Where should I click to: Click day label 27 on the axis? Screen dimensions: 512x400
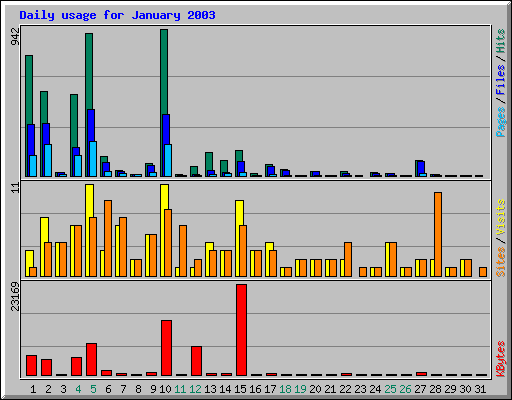point(420,389)
